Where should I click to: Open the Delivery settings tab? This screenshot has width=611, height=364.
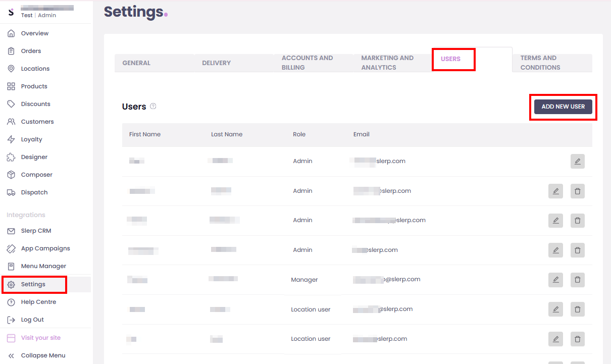[x=216, y=63]
